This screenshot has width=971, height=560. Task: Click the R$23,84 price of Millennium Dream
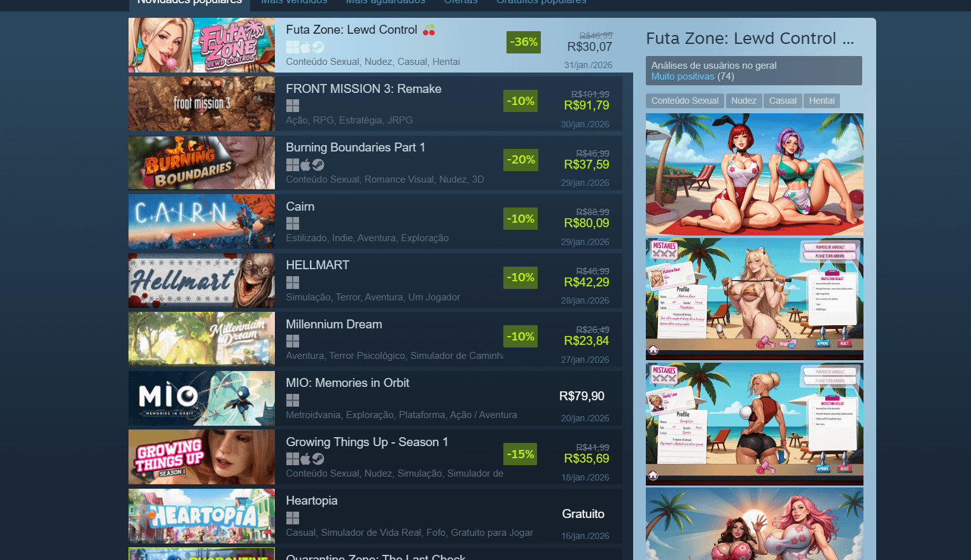(587, 341)
